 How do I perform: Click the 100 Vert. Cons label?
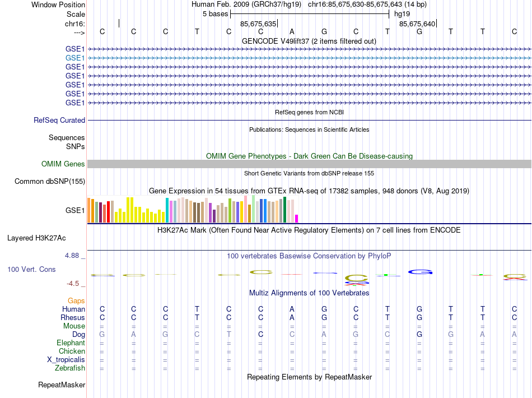pyautogui.click(x=31, y=269)
